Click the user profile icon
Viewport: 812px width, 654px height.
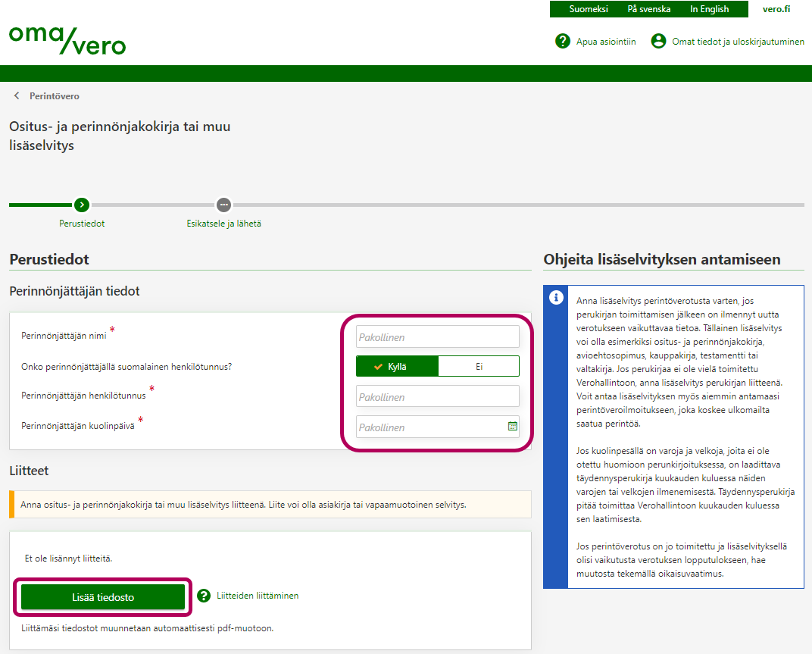pyautogui.click(x=658, y=41)
